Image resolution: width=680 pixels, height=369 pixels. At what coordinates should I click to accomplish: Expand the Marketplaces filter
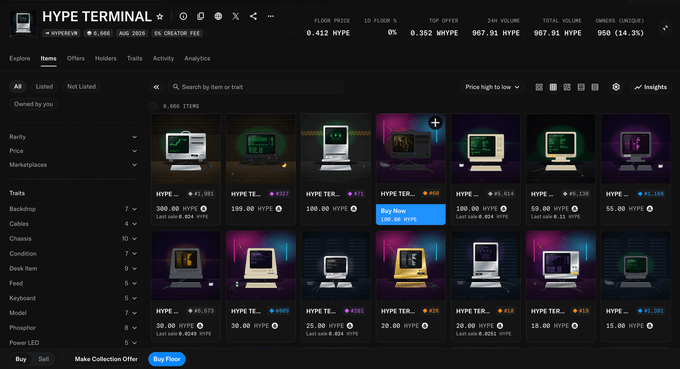(x=73, y=165)
